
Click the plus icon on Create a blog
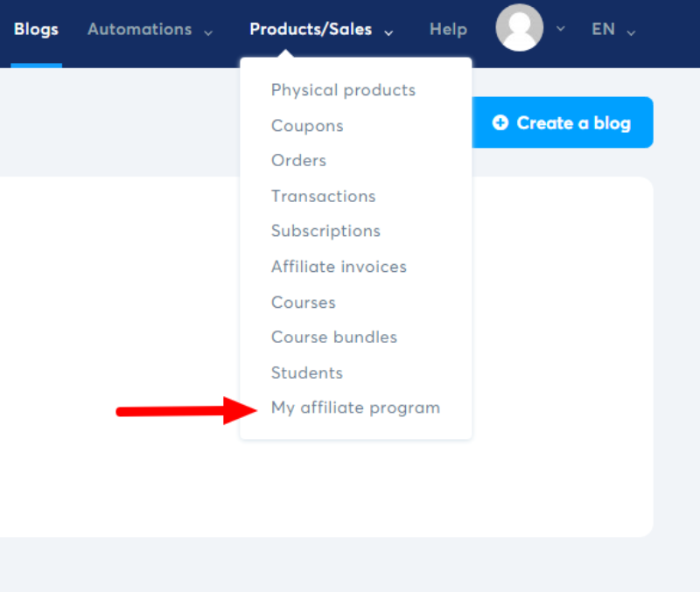point(500,123)
